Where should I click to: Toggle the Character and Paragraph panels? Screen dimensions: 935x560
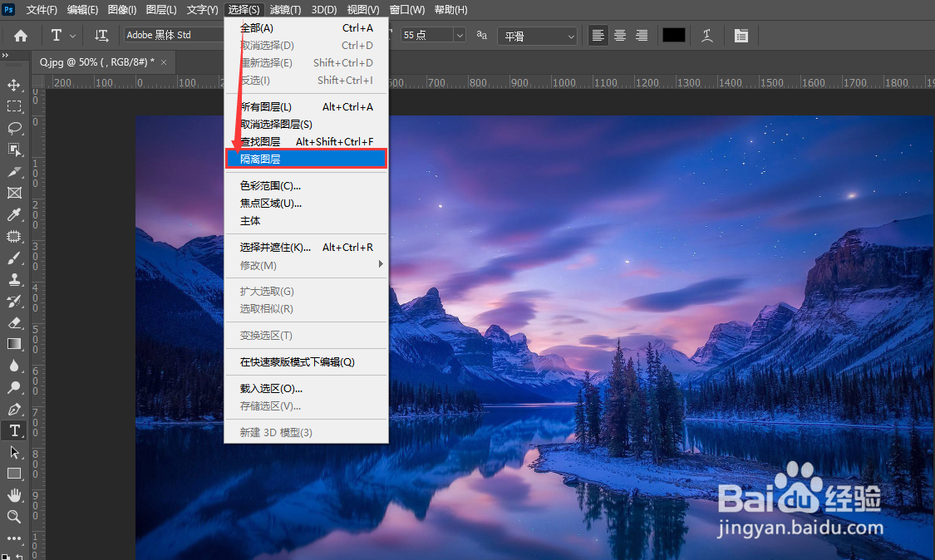[x=741, y=35]
